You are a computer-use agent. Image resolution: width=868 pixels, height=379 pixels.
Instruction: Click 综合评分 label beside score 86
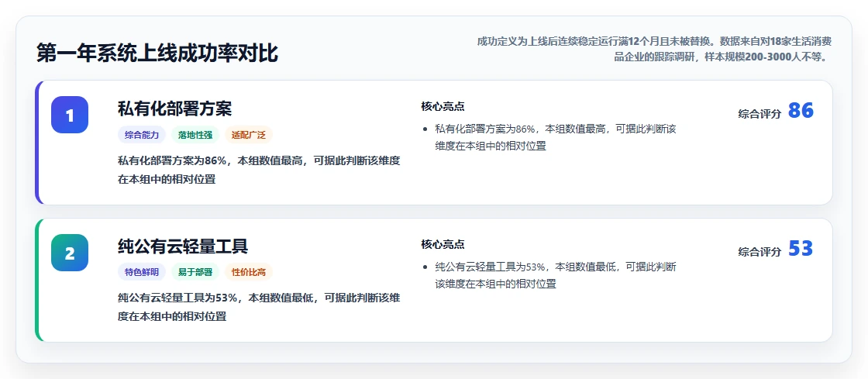click(x=759, y=114)
